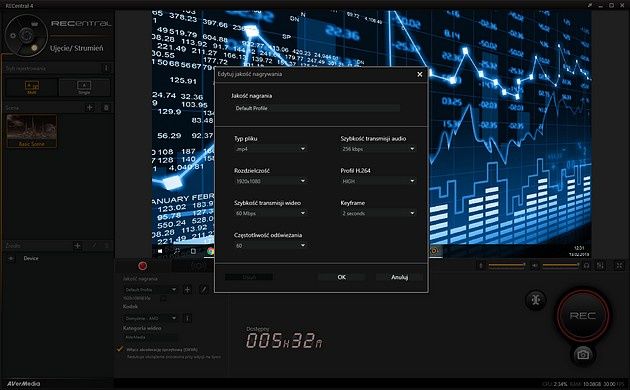This screenshot has height=390, width=630.
Task: Click Chrome icon in preview taskbar
Action: click(210, 251)
